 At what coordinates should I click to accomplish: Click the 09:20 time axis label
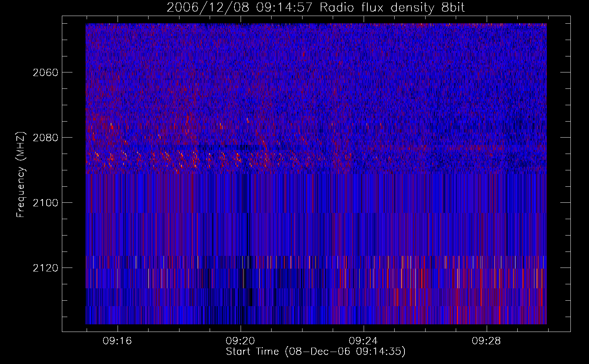coord(240,341)
